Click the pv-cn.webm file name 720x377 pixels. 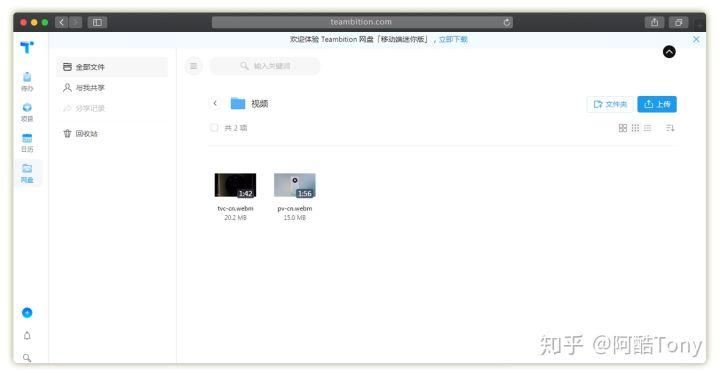click(295, 208)
